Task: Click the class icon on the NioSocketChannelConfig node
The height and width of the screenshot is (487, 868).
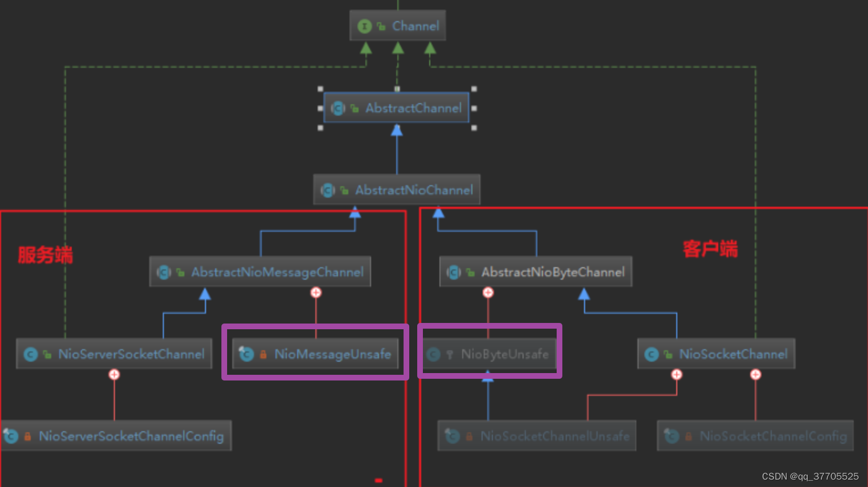Action: tap(672, 436)
